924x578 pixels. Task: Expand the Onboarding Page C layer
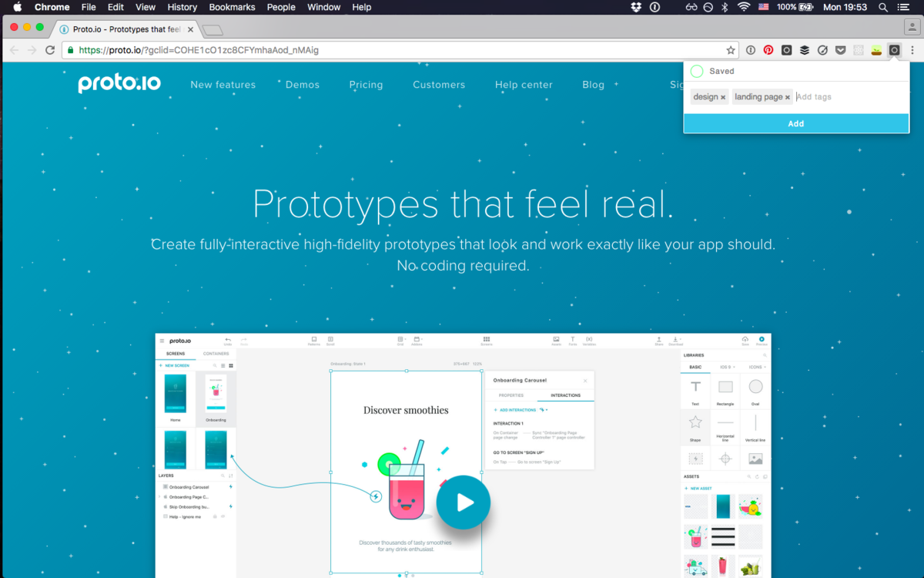pos(159,497)
